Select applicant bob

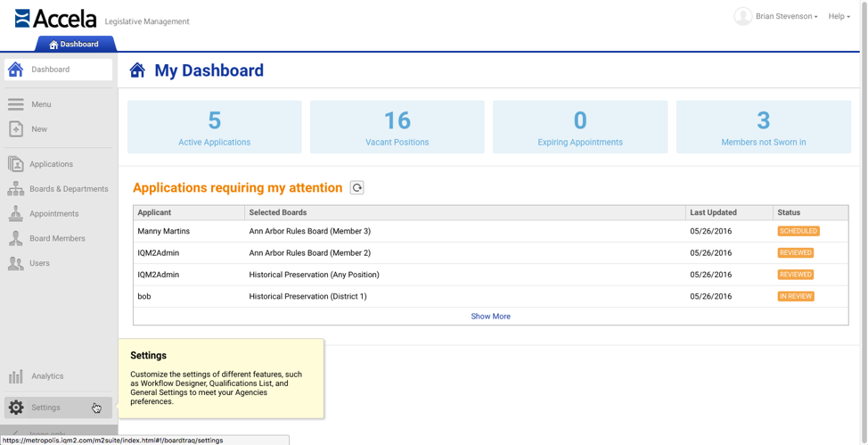click(x=144, y=296)
